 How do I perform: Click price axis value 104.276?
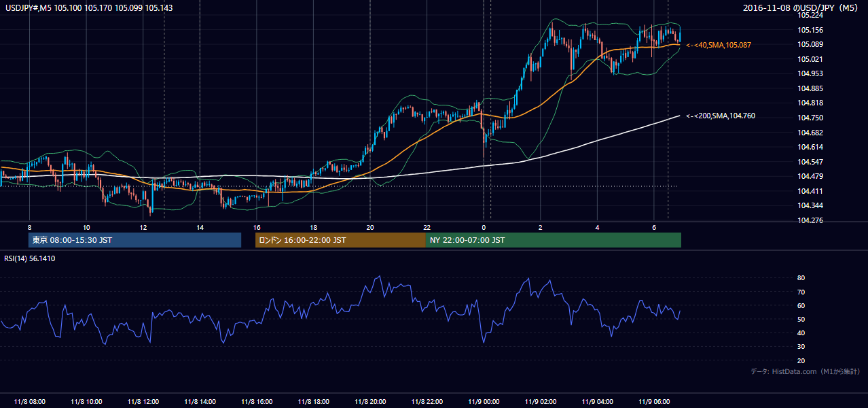(x=810, y=220)
